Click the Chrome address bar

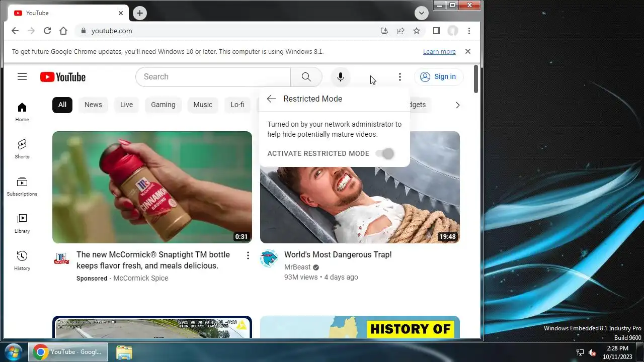tap(226, 31)
